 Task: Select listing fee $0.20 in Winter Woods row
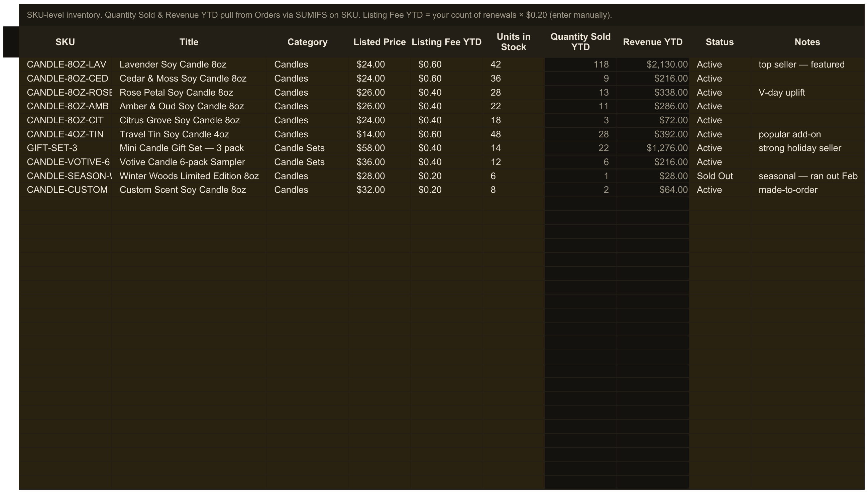coord(446,176)
